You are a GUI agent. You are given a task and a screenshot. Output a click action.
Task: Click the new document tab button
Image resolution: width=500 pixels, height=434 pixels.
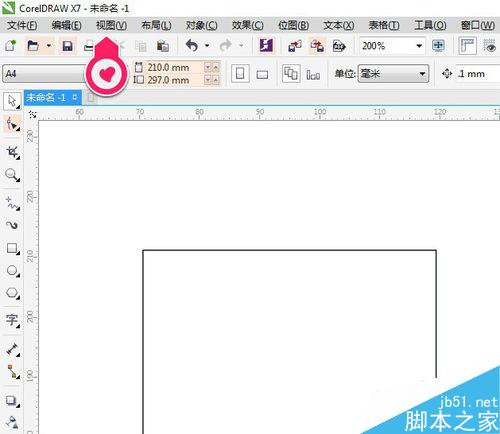click(91, 98)
